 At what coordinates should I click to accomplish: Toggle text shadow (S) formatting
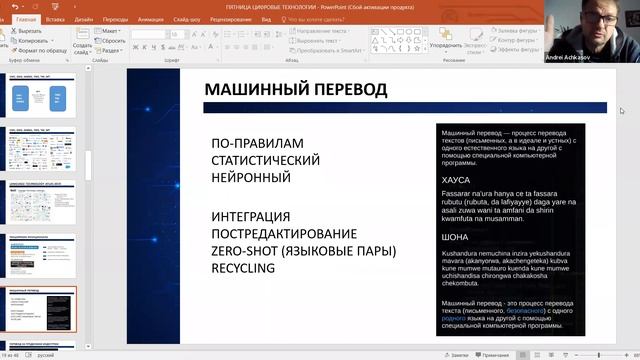point(163,48)
